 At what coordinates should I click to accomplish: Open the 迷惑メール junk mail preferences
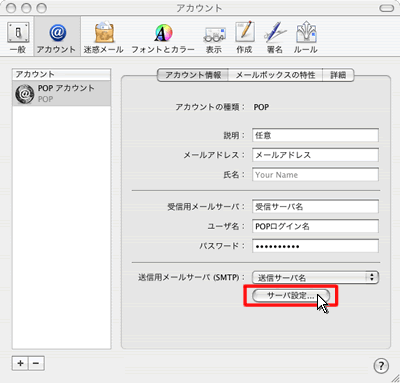(104, 38)
